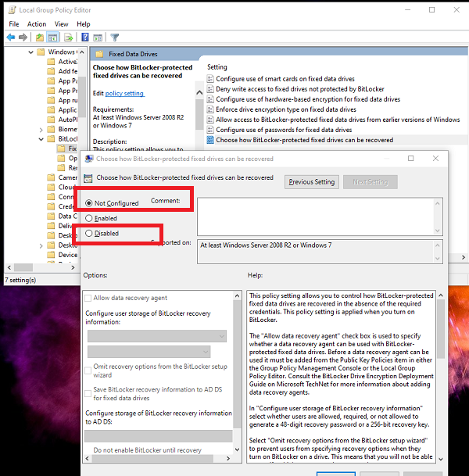The width and height of the screenshot is (469, 476).
Task: Click the Export list toolbar icon
Action: coord(69,38)
